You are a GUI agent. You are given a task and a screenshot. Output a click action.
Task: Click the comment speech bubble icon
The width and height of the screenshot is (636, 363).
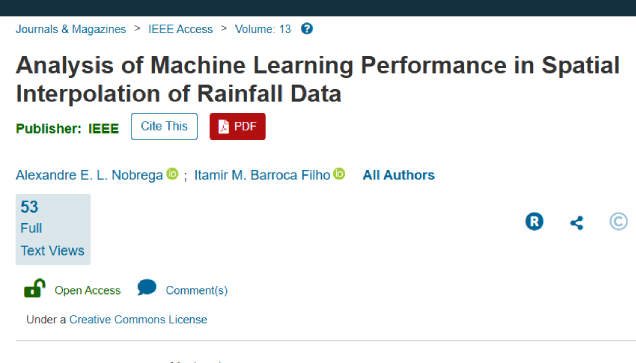tap(147, 287)
